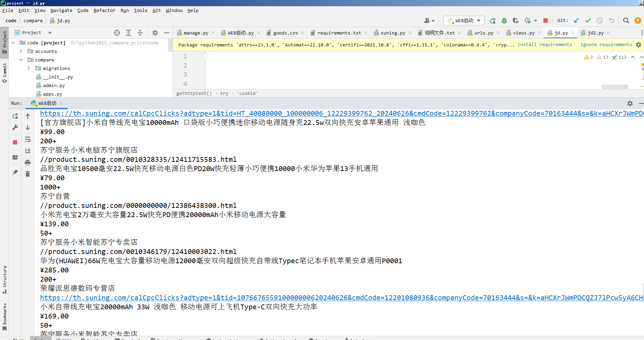Open Search Everywhere magnifier
The height and width of the screenshot is (340, 644).
(626, 20)
